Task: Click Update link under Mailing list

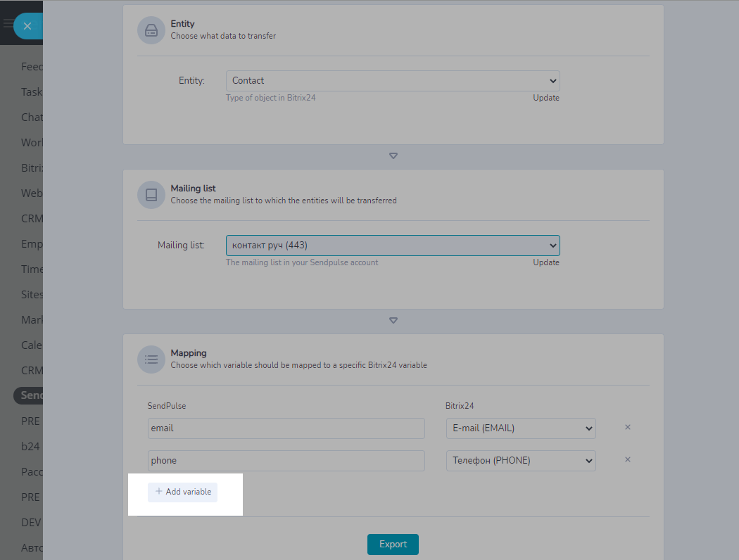Action: pyautogui.click(x=545, y=262)
